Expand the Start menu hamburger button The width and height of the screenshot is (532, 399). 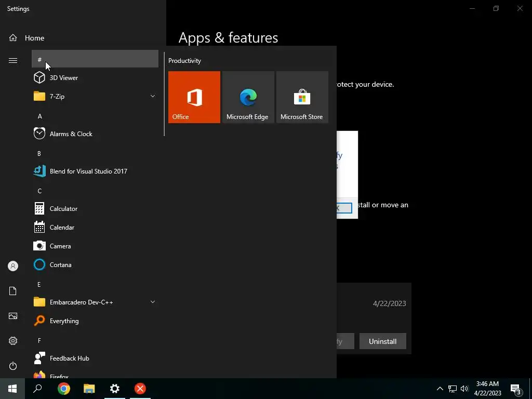[x=13, y=60]
